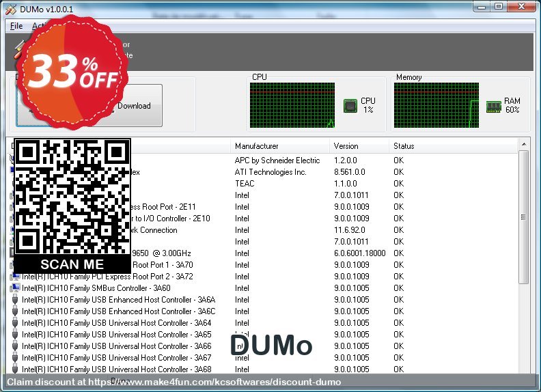The height and width of the screenshot is (392, 541).
Task: Click the USB icon of Universal Host Controller - 3A64
Action: click(15, 323)
